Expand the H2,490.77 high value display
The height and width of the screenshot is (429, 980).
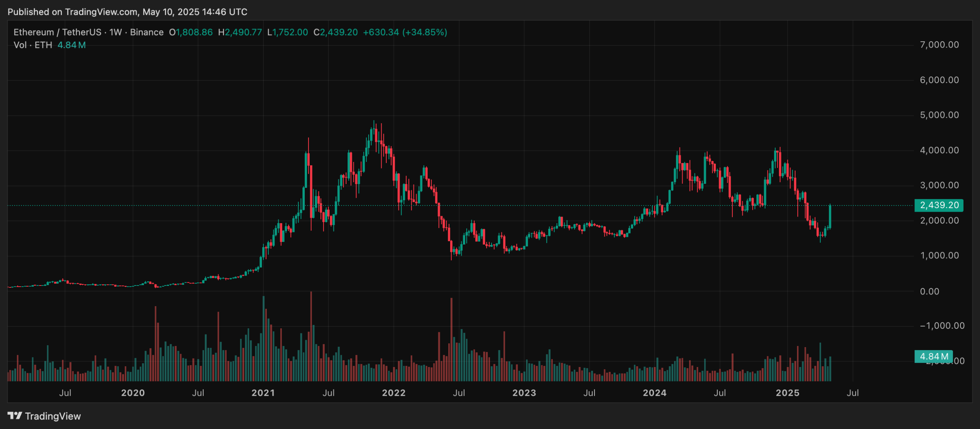(x=241, y=32)
